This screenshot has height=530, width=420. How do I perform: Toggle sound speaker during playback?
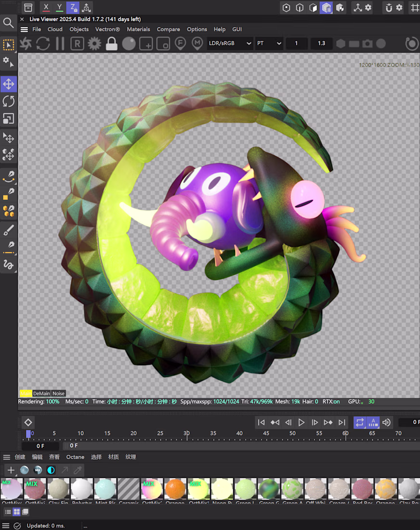point(387,422)
